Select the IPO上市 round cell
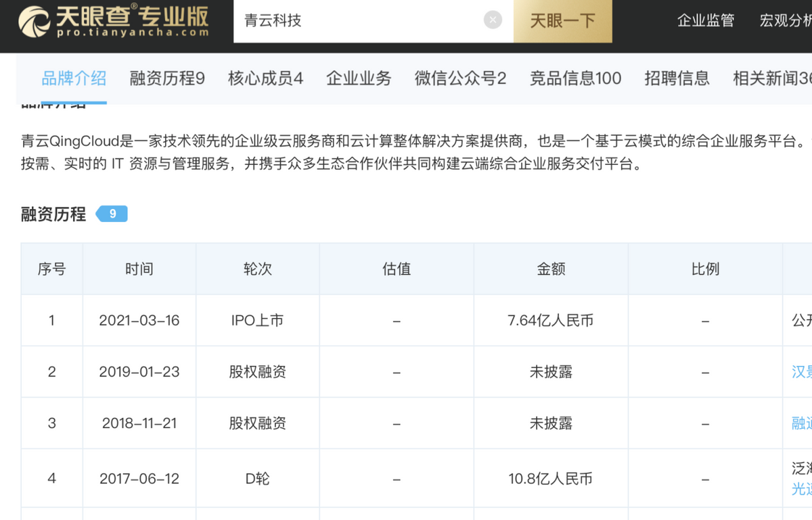This screenshot has height=520, width=812. [x=257, y=321]
